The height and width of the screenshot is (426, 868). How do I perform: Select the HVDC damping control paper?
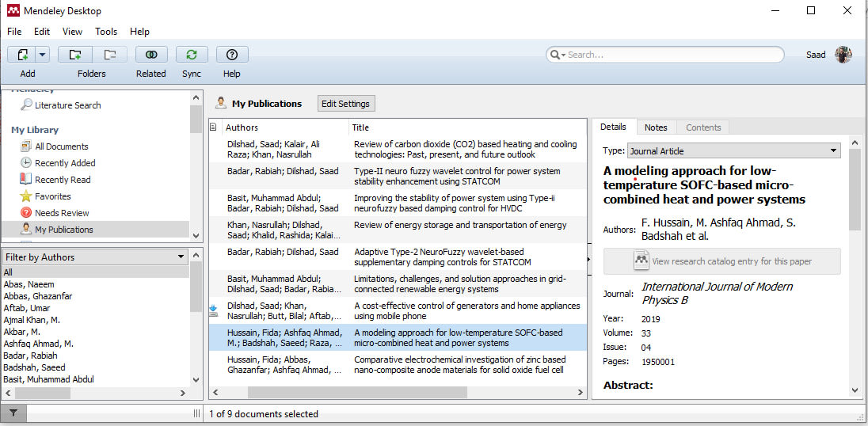tap(398, 203)
